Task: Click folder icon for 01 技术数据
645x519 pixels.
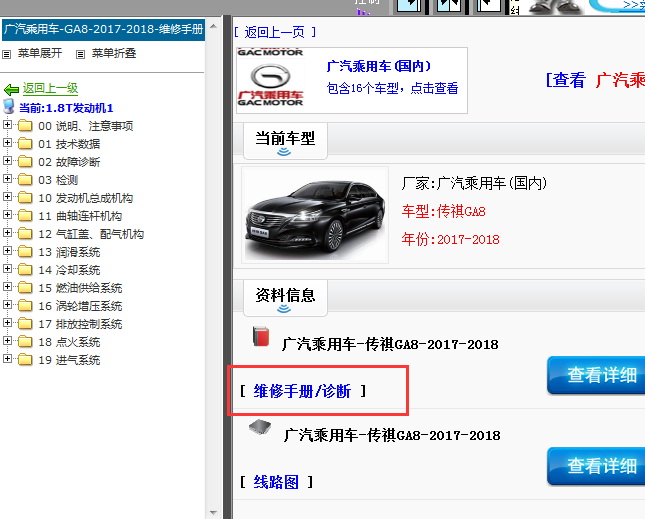Action: [25, 144]
